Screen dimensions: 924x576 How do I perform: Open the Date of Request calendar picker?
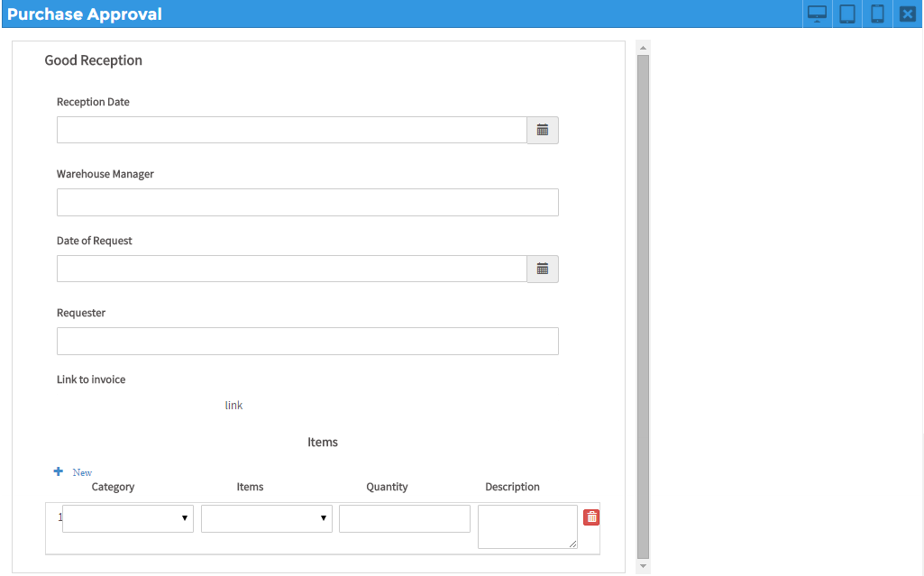pos(543,269)
